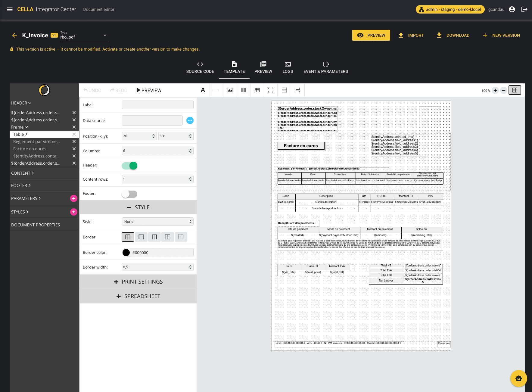The width and height of the screenshot is (532, 392).
Task: Click the IMPORT button
Action: [411, 35]
